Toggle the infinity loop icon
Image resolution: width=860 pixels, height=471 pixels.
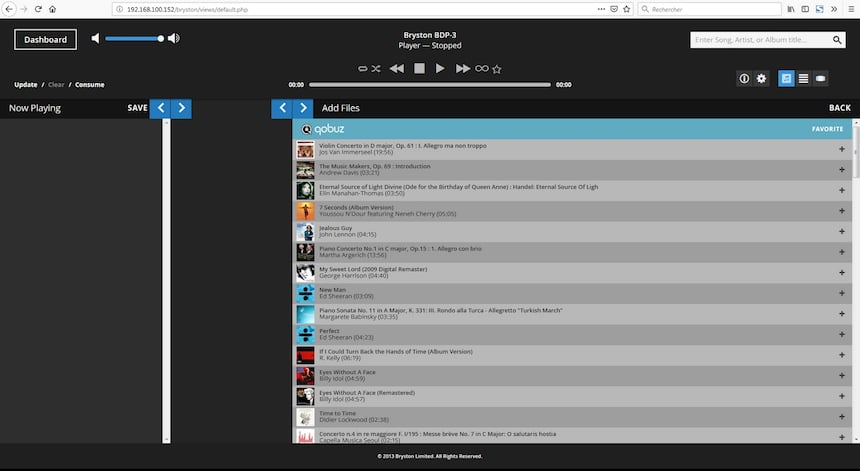(x=482, y=69)
